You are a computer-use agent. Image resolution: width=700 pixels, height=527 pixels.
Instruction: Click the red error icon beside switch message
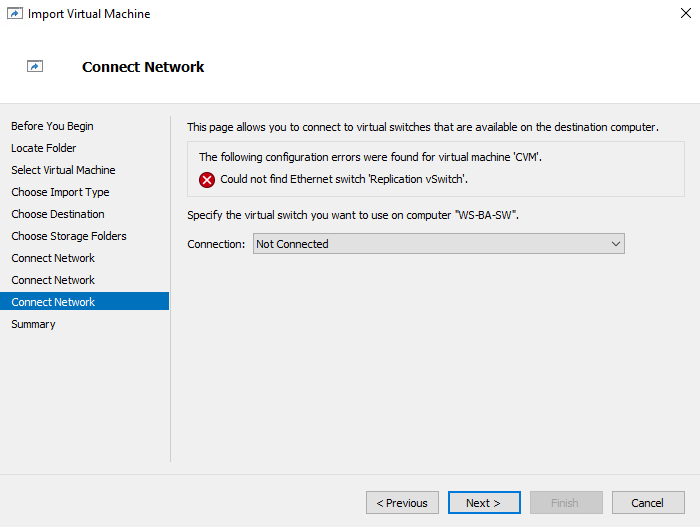point(207,180)
